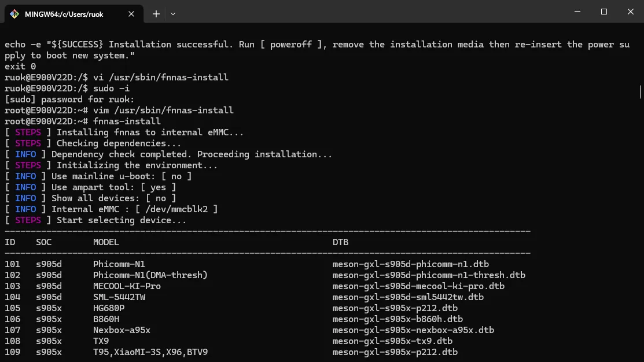The width and height of the screenshot is (644, 362).
Task: Close the terminal window
Action: coord(630,12)
